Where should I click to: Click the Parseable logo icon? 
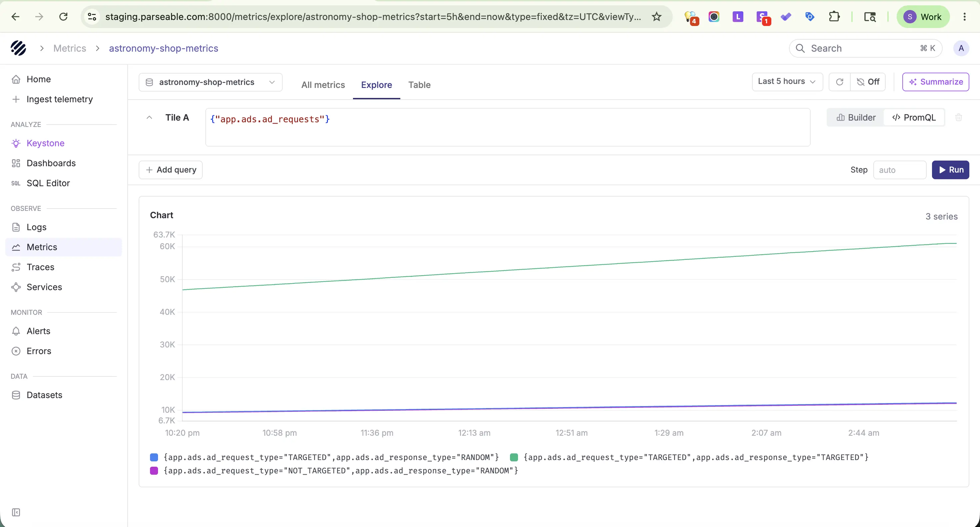18,48
